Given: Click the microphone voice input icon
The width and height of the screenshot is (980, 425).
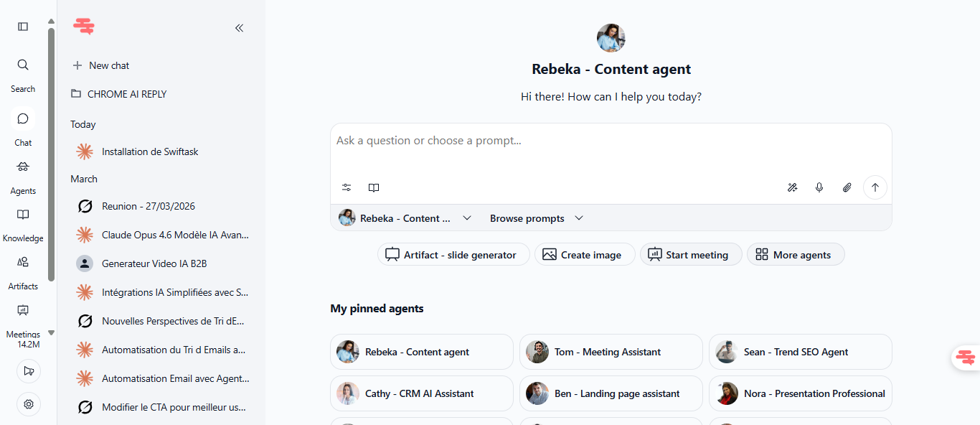Looking at the screenshot, I should [x=819, y=187].
